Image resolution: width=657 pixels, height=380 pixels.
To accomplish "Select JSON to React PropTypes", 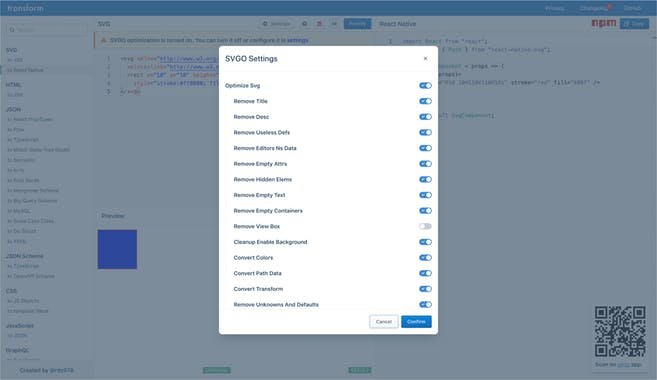I will coord(30,119).
